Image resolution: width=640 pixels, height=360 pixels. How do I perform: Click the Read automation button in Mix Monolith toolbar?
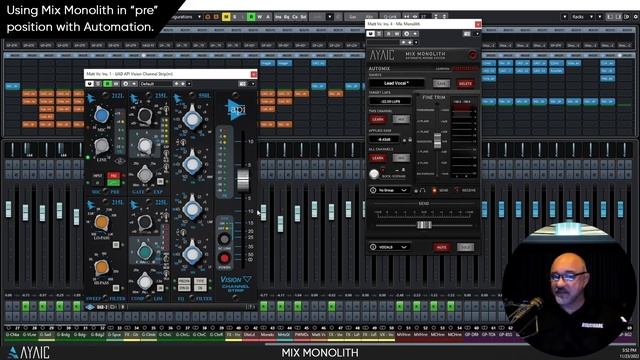389,34
